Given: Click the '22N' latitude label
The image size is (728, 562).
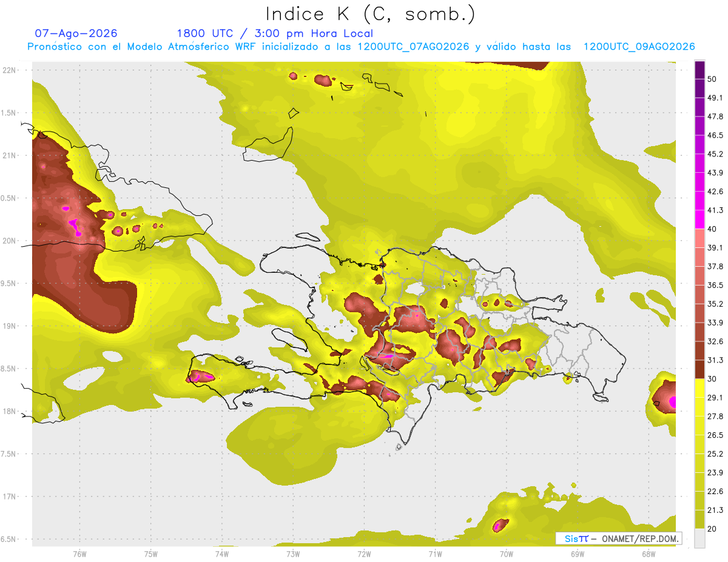Looking at the screenshot, I should coord(9,70).
